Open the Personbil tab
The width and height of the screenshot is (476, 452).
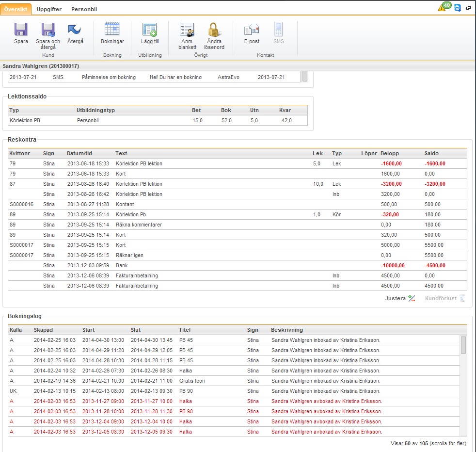[x=84, y=9]
